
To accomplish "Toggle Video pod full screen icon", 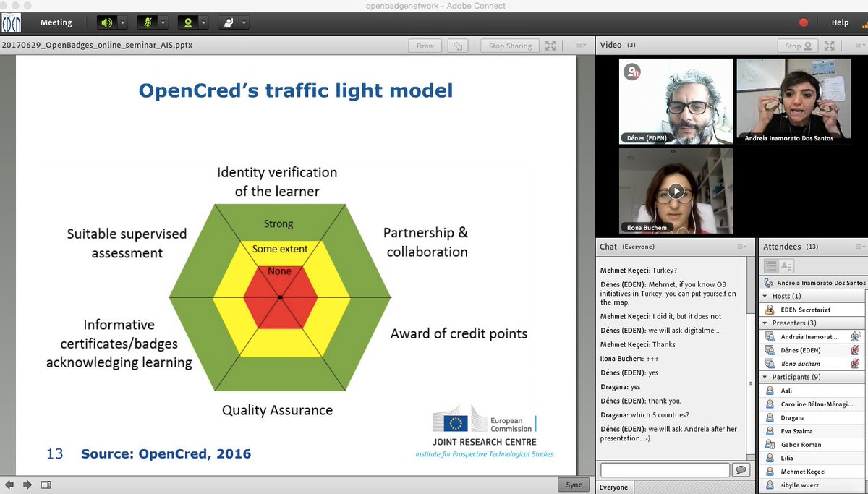I will [829, 46].
